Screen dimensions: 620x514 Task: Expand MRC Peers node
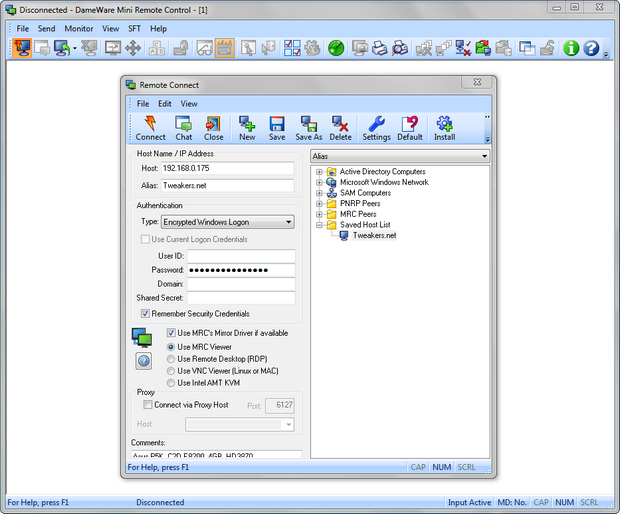pos(319,214)
